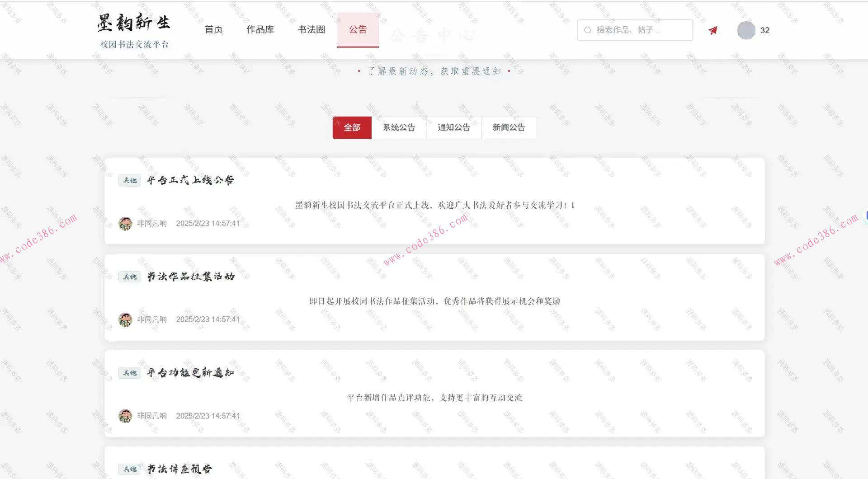This screenshot has width=868, height=479.
Task: Click the search magnifier icon
Action: coord(587,29)
